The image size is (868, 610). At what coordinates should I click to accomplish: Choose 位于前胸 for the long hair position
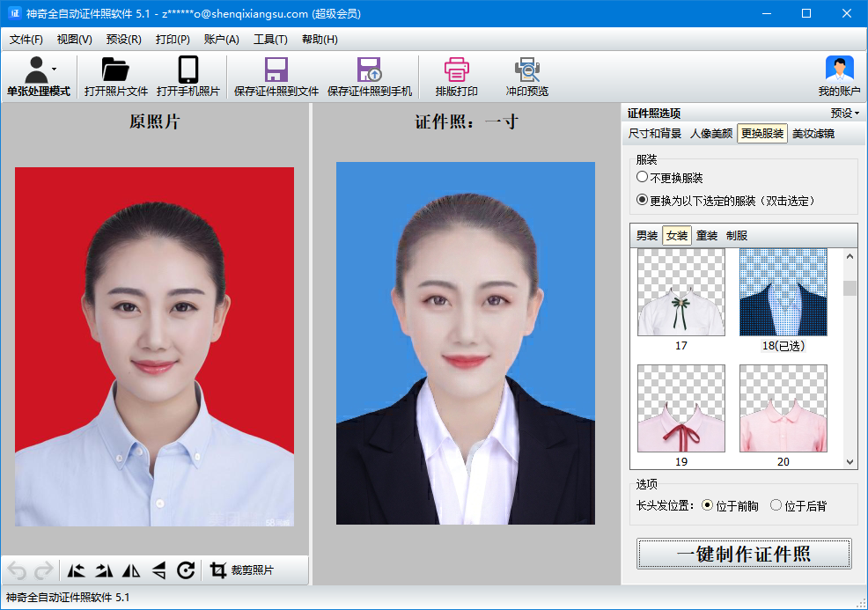pyautogui.click(x=707, y=505)
